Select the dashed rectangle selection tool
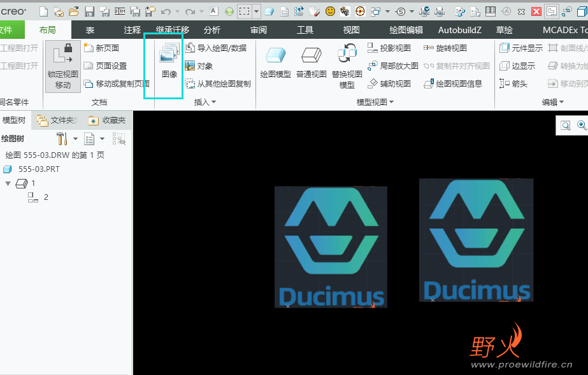588x375 pixels. tap(245, 11)
